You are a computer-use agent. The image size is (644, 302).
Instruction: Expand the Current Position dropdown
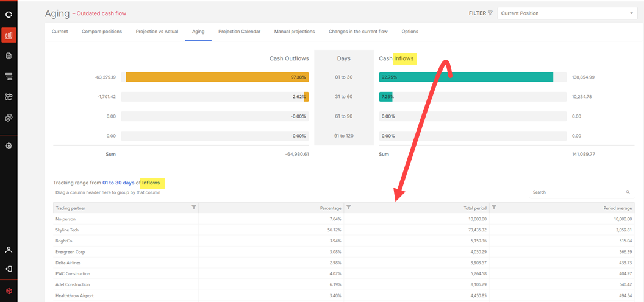[631, 13]
